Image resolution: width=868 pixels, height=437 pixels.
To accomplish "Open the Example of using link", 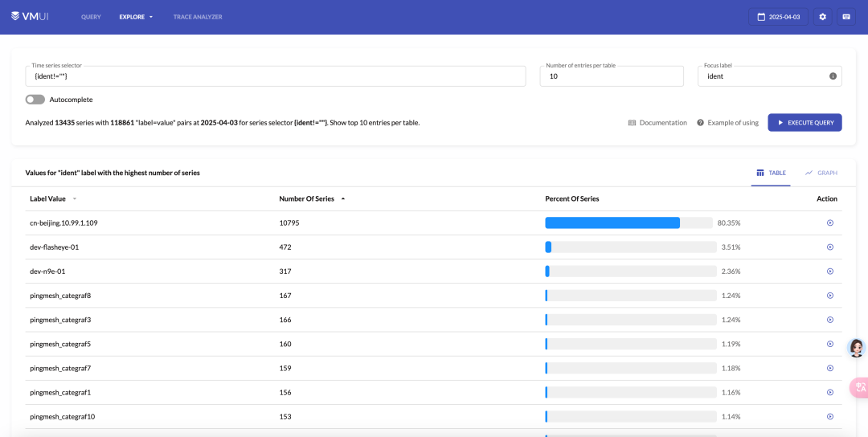I will [727, 123].
